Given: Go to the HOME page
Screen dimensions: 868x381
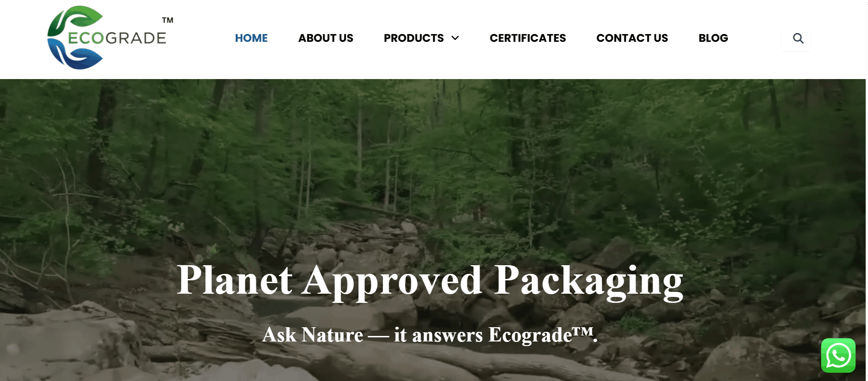Looking at the screenshot, I should point(251,38).
